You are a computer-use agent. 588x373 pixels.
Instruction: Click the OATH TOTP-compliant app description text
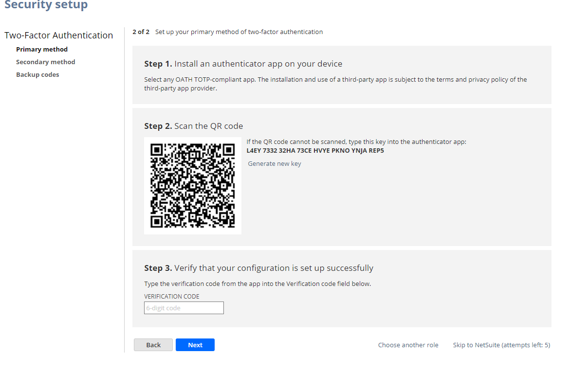tap(335, 84)
